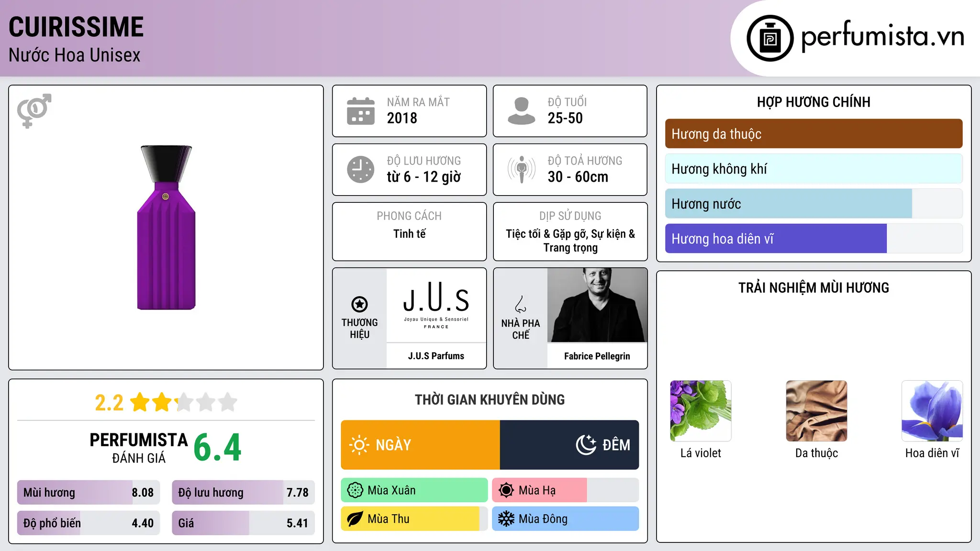Select the launch year value 2018
Image resolution: width=980 pixels, height=551 pixels.
coord(402,118)
